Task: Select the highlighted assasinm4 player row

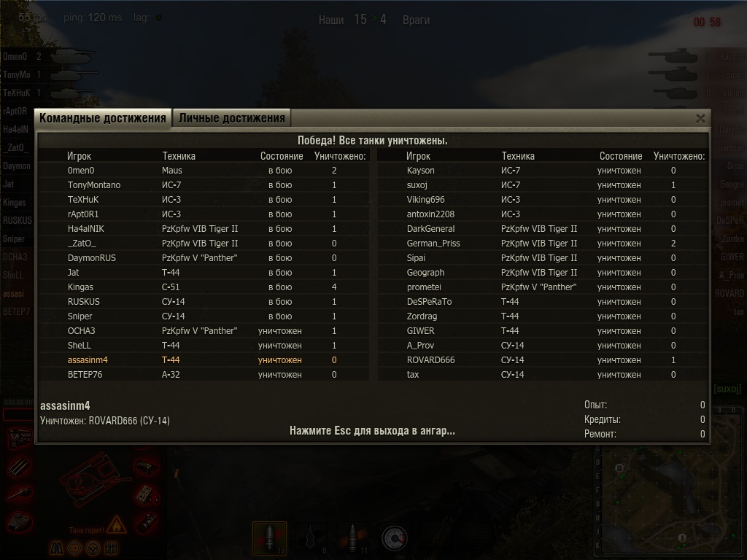Action: tap(204, 360)
